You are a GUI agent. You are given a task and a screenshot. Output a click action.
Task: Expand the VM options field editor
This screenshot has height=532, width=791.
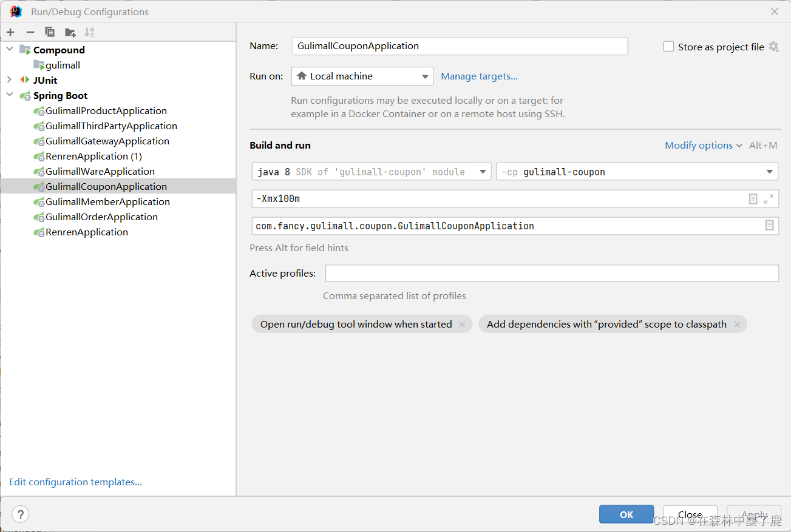(769, 198)
